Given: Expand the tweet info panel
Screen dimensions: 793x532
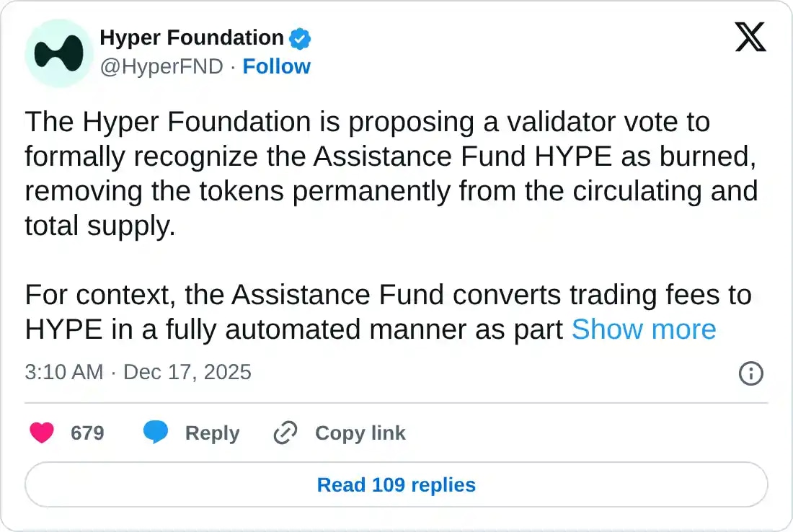Looking at the screenshot, I should [750, 373].
